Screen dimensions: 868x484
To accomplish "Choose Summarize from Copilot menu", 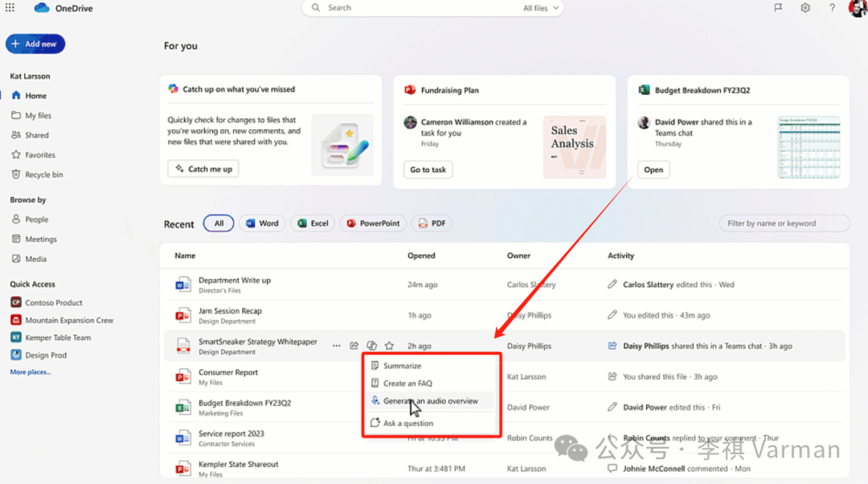I will 429,366.
